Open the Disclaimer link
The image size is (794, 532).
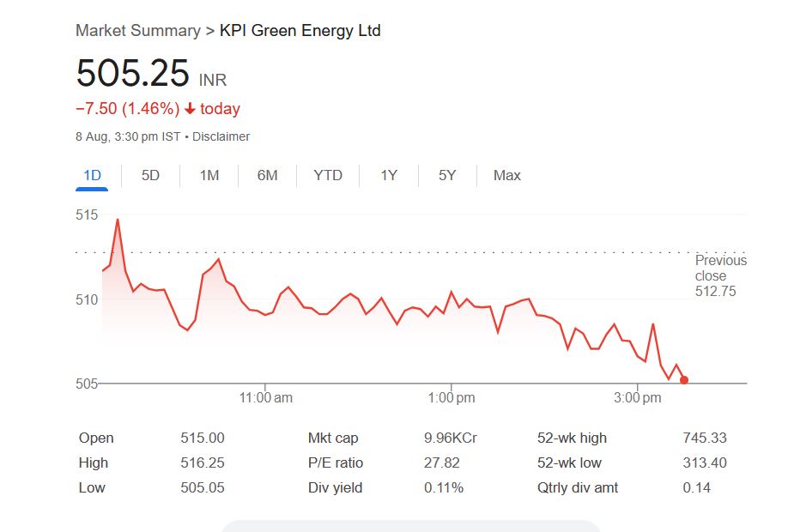(x=221, y=136)
